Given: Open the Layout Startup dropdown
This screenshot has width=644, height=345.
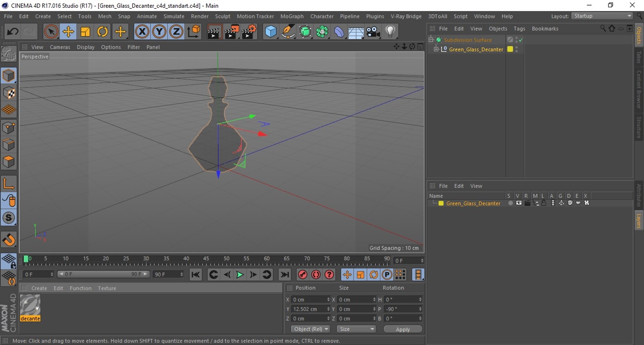Looking at the screenshot, I should click(602, 16).
